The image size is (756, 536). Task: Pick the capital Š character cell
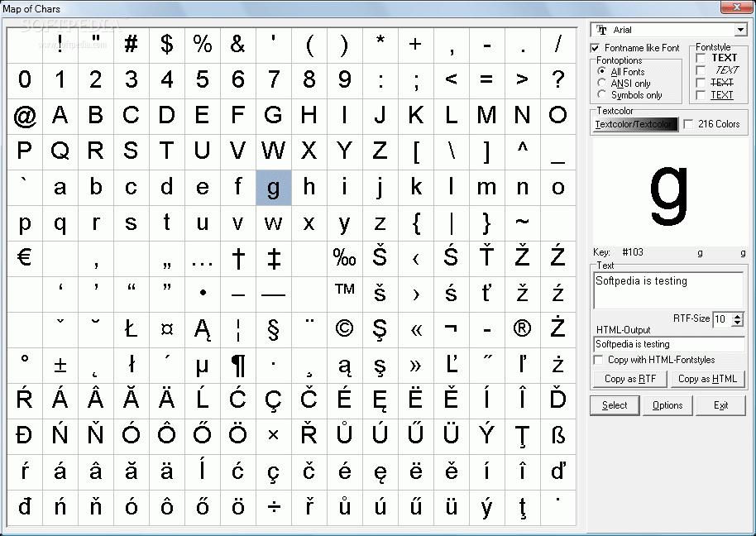click(380, 259)
